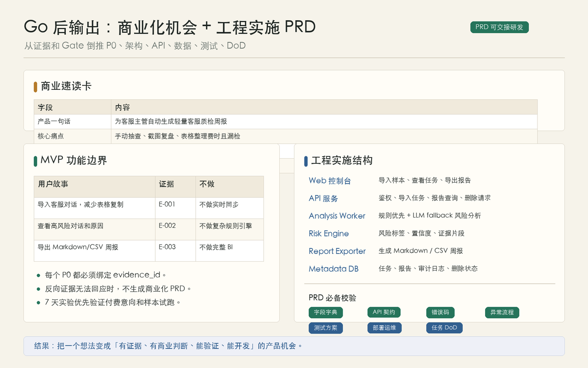Select the 'Risk Engine' component label

[329, 234]
